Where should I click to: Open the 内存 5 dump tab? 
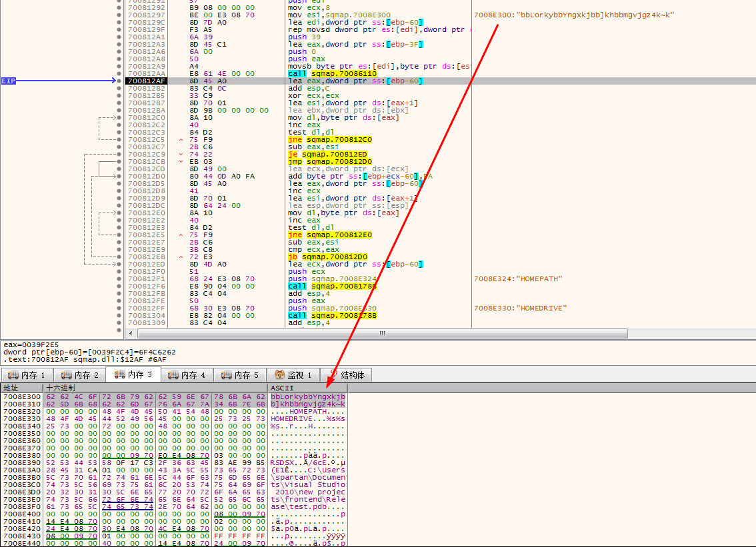click(x=240, y=375)
